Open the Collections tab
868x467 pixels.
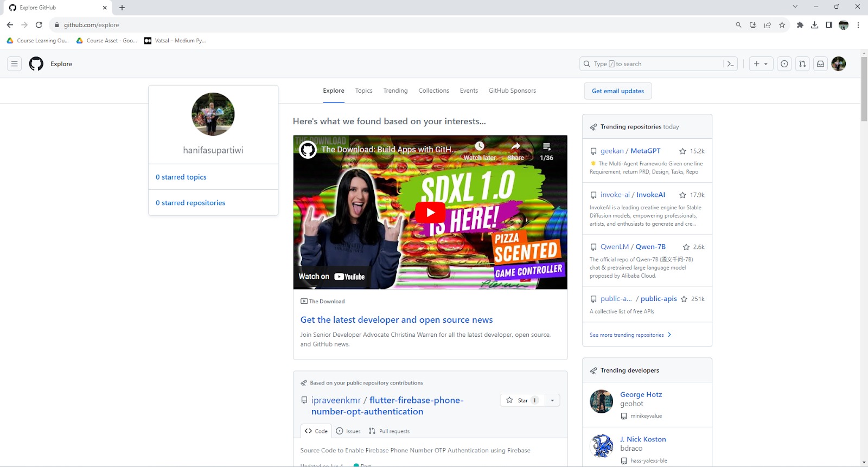click(434, 91)
